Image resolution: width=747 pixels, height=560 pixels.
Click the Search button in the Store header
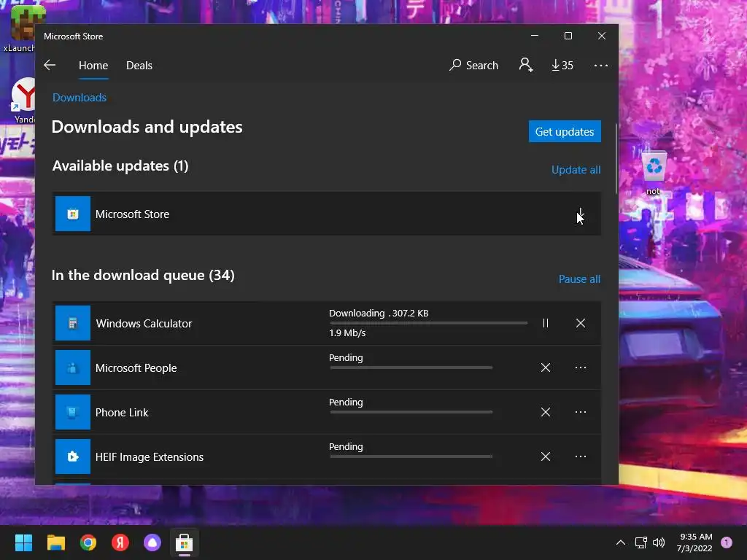[x=473, y=65]
